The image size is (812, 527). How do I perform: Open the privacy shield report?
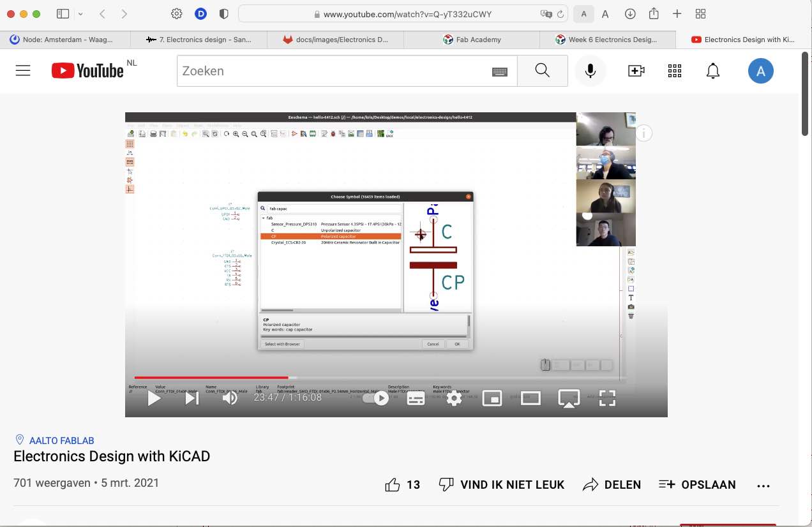pos(223,14)
